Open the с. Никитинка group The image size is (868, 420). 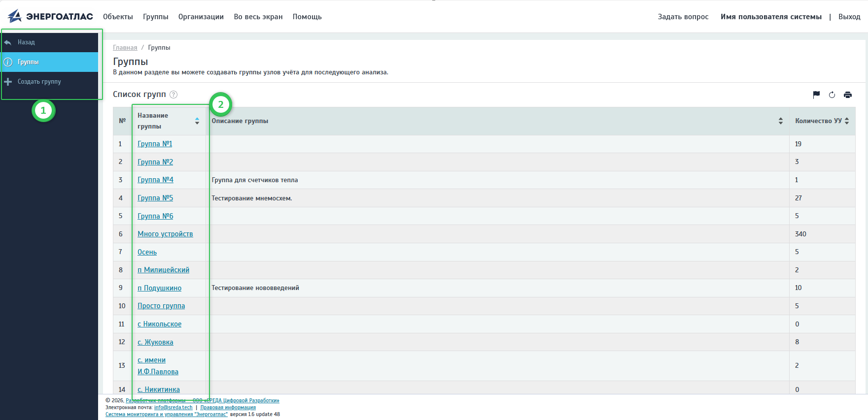coord(159,389)
